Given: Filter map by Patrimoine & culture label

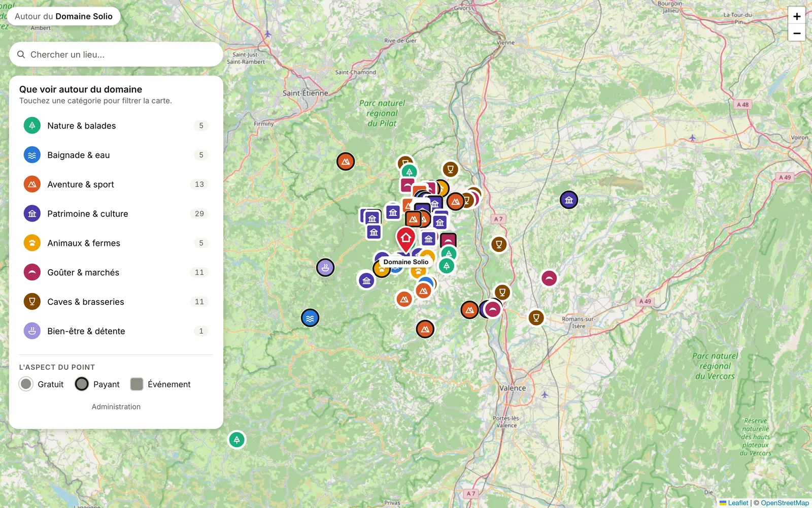Looking at the screenshot, I should [x=88, y=214].
